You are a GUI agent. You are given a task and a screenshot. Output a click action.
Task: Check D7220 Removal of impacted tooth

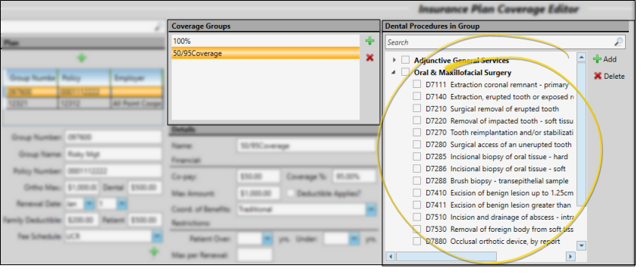click(x=417, y=120)
